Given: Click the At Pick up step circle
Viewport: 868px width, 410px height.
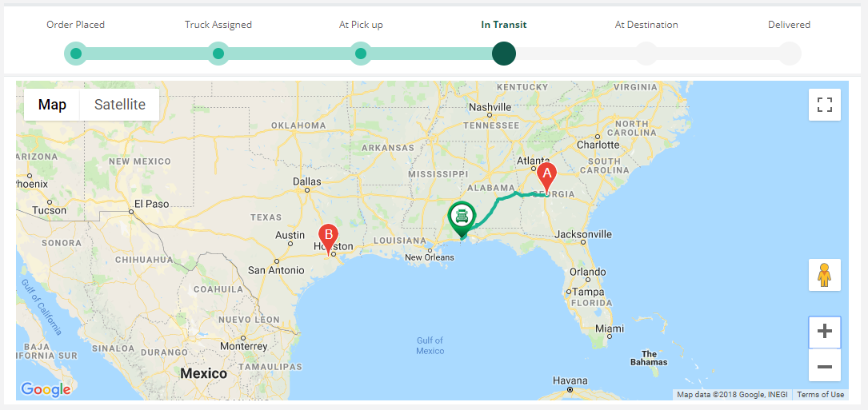Looking at the screenshot, I should 361,54.
